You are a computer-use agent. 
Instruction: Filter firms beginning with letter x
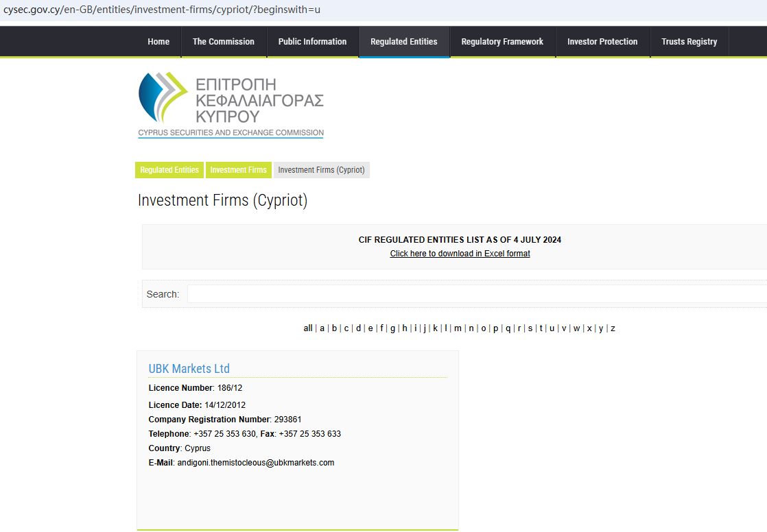[589, 328]
